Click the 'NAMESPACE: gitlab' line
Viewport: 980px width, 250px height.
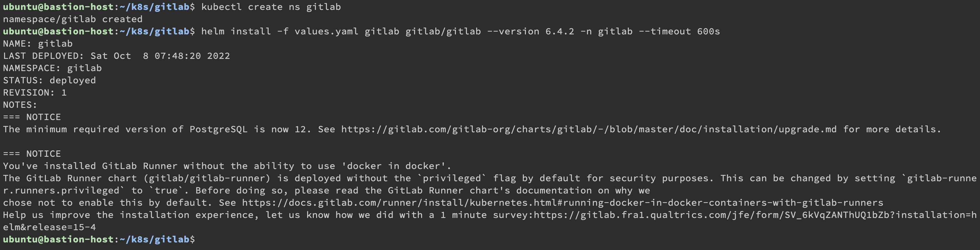coord(52,68)
